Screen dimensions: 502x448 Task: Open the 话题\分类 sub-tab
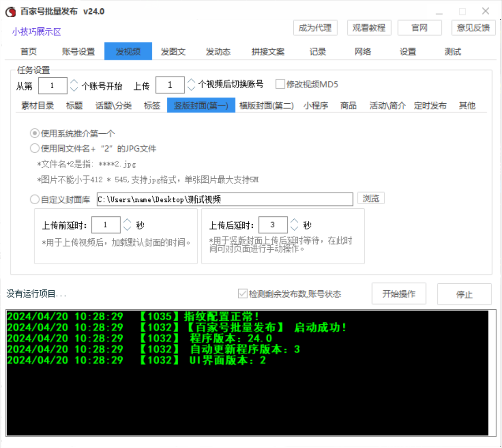point(113,106)
